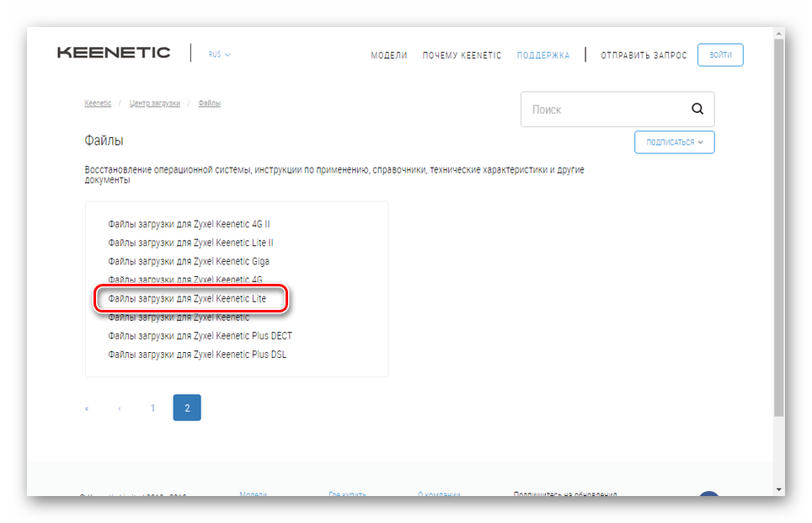Viewport: 812px width, 523px height.
Task: Go to Keenetic breadcrumb link
Action: pos(98,103)
